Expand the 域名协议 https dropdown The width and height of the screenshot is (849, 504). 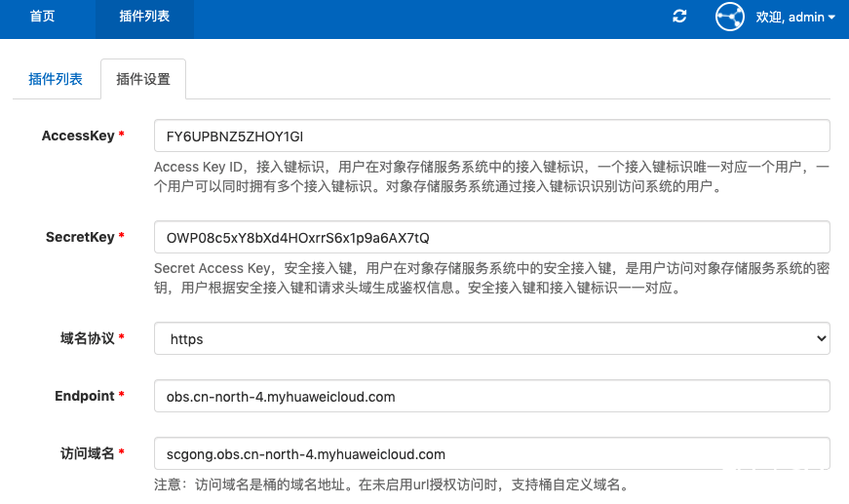pos(491,338)
